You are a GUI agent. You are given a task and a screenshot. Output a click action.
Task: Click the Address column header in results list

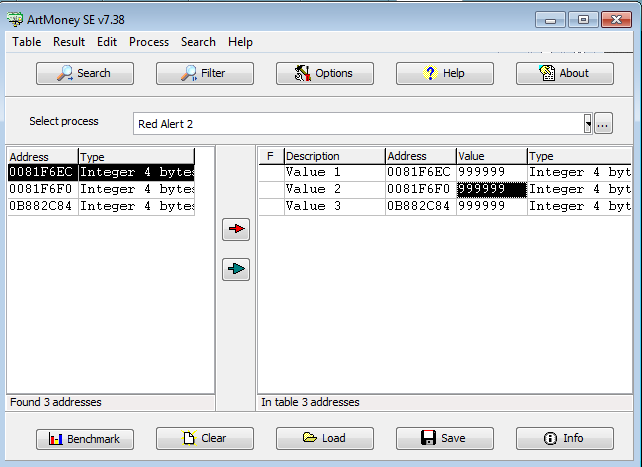click(43, 156)
